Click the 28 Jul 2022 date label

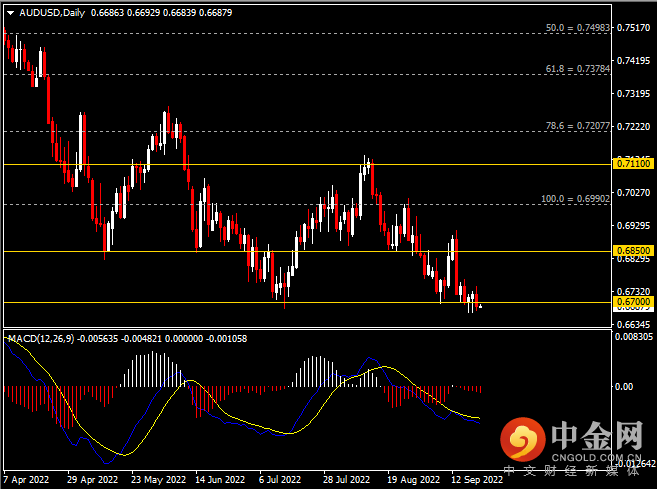click(x=347, y=479)
